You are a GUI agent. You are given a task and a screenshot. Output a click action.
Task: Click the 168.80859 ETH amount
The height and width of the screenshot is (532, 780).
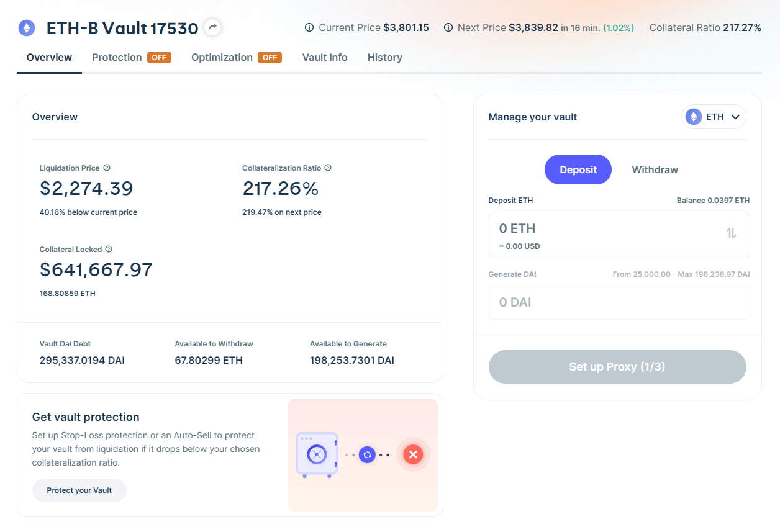click(68, 294)
